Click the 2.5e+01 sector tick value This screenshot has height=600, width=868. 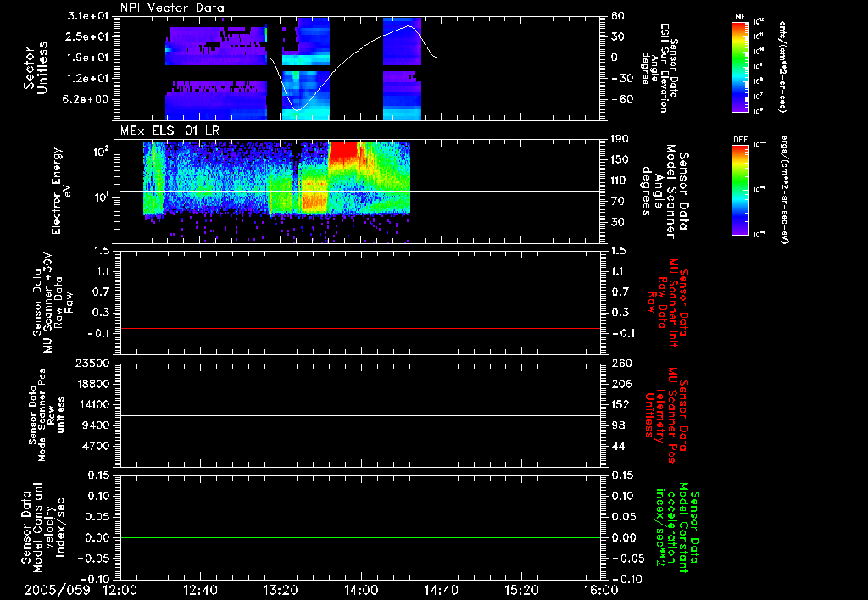(x=88, y=36)
